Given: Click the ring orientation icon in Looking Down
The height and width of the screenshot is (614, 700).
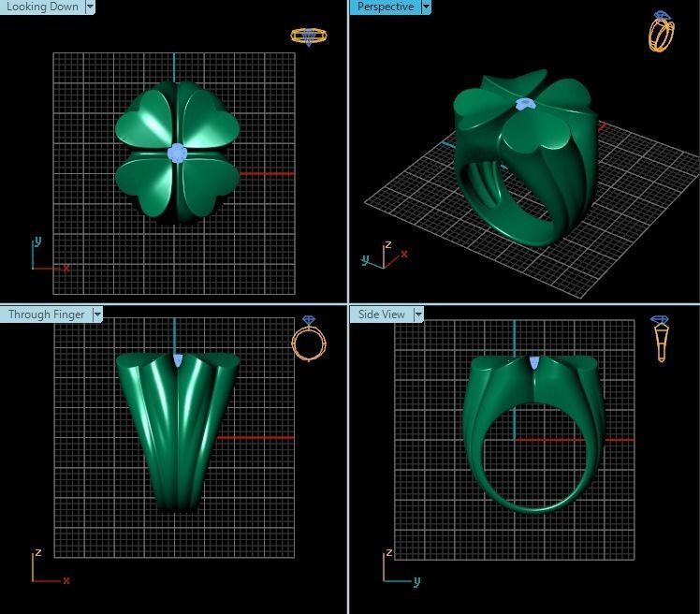Looking at the screenshot, I should point(309,37).
